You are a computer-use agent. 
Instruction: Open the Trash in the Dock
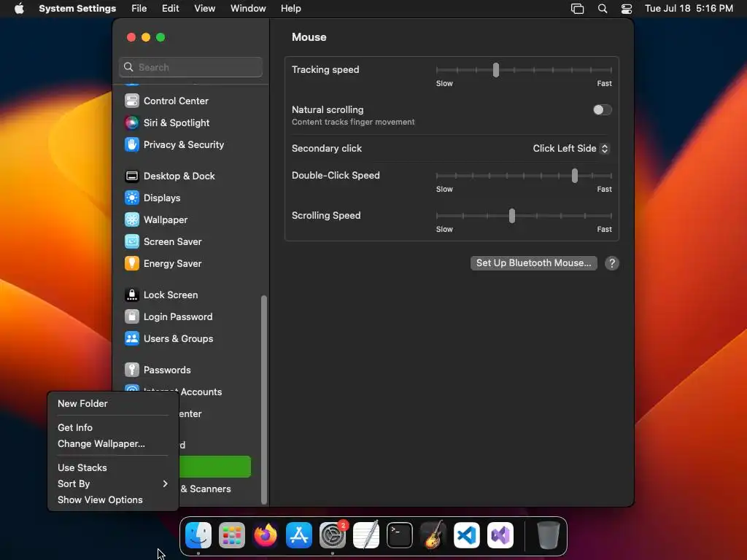point(548,535)
